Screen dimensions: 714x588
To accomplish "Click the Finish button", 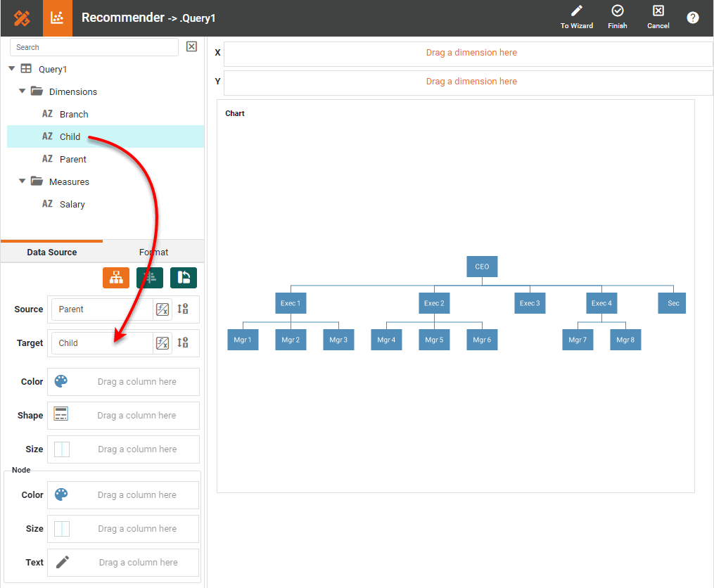I will click(x=617, y=18).
